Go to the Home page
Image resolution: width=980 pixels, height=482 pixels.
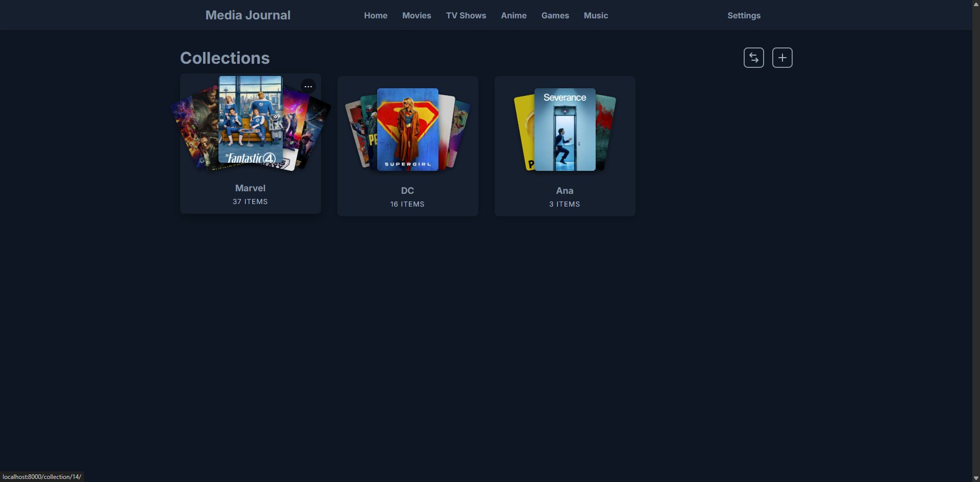point(376,15)
